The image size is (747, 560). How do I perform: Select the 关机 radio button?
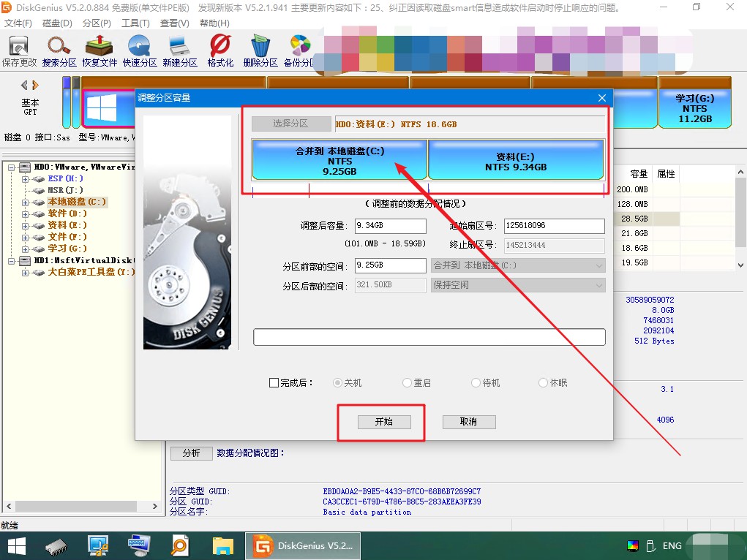coord(337,382)
